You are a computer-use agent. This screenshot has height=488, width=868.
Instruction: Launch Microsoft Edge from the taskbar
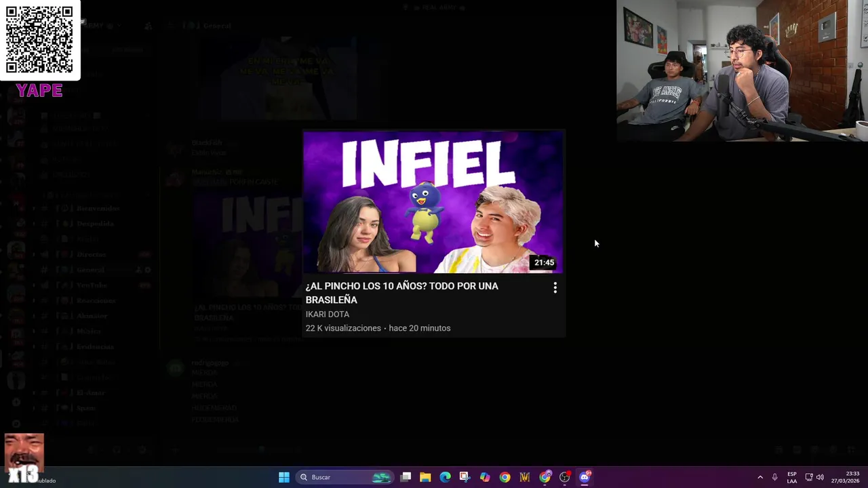click(445, 477)
